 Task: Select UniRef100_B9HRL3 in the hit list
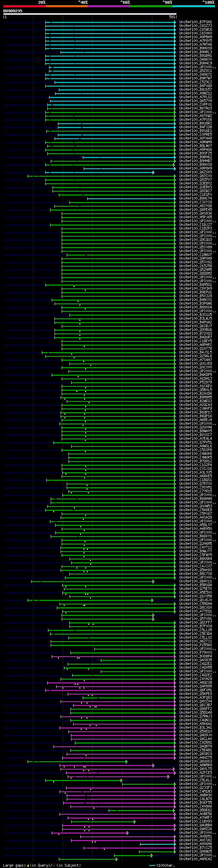(x=196, y=52)
